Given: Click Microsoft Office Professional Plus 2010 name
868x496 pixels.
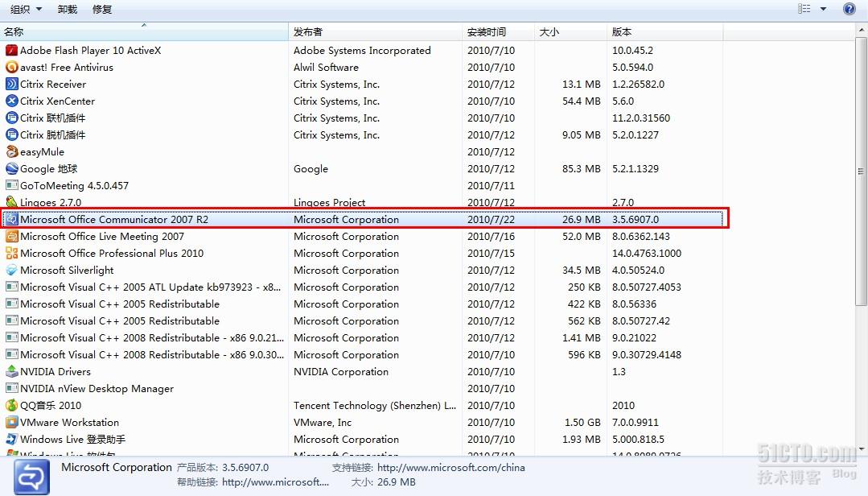Looking at the screenshot, I should coord(112,254).
